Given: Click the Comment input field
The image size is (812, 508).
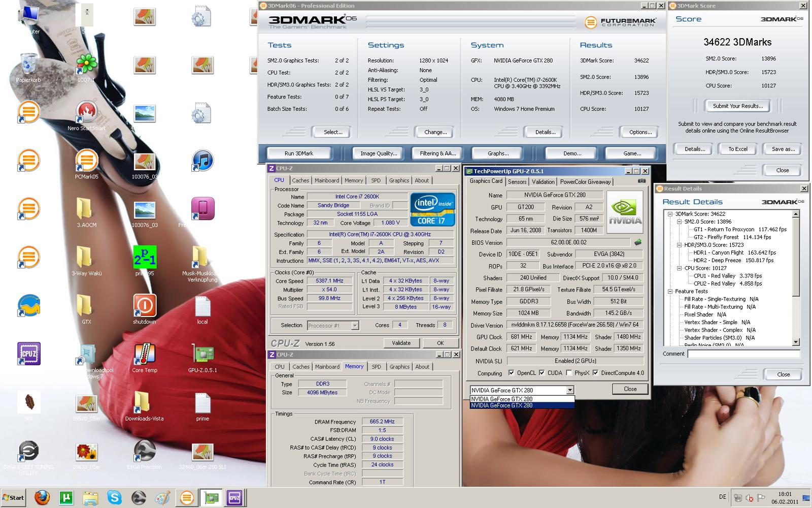Looking at the screenshot, I should click(x=743, y=354).
